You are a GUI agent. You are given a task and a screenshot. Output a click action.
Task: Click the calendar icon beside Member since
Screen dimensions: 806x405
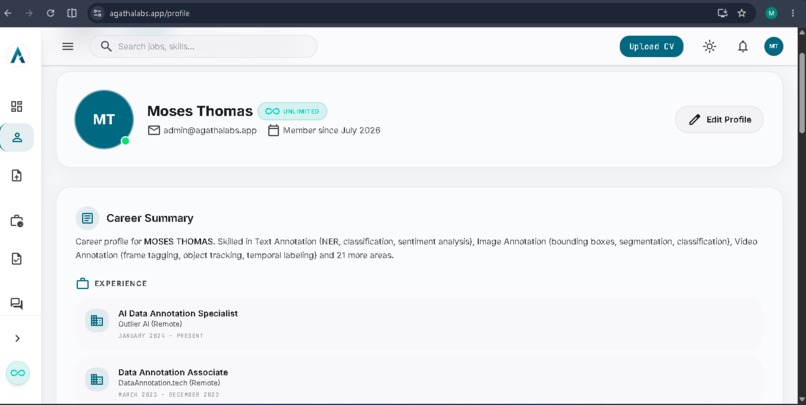click(273, 131)
